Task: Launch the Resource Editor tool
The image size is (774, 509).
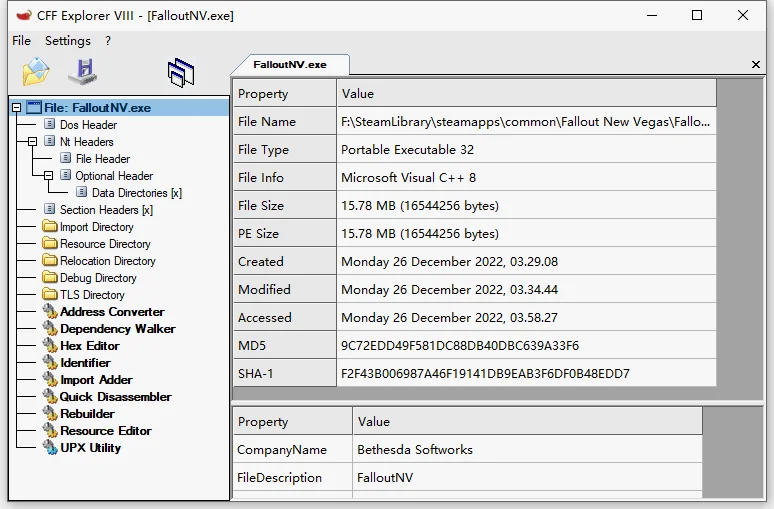Action: pos(106,431)
